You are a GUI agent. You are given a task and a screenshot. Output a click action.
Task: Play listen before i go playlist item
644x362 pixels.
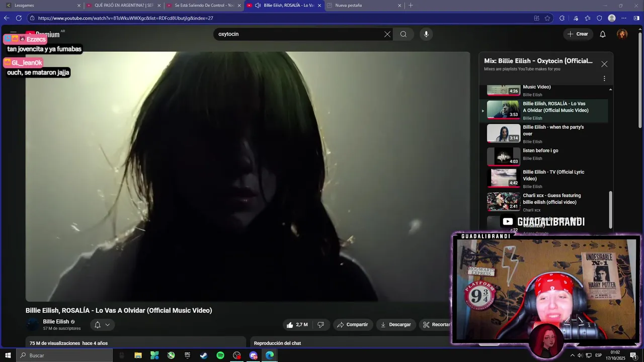pyautogui.click(x=547, y=156)
